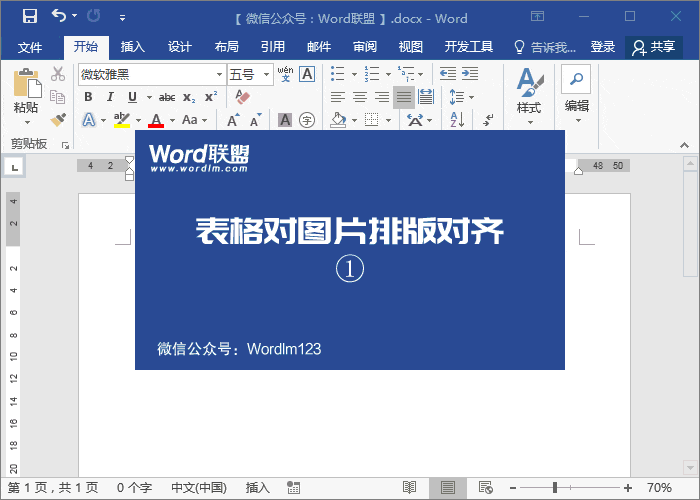The width and height of the screenshot is (700, 500).
Task: Apply text effects outlined A
Action: point(89,120)
